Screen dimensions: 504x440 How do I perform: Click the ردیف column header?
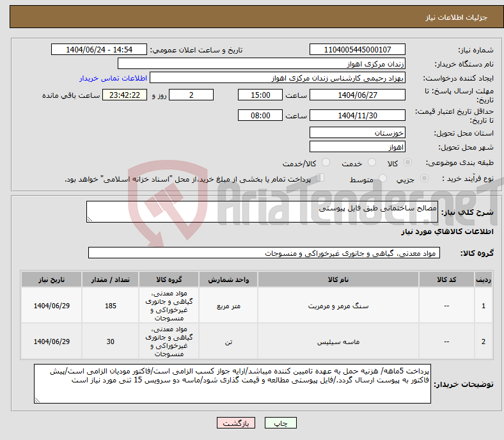tap(483, 279)
